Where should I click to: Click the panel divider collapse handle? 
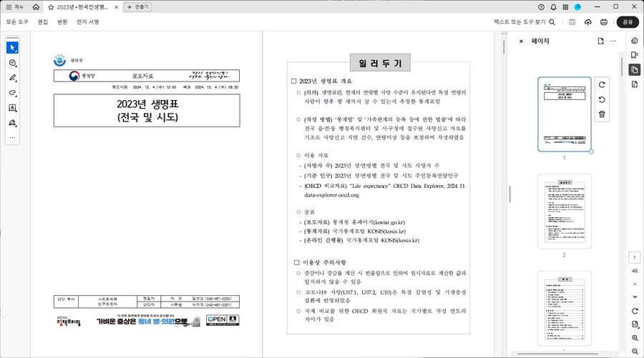[x=509, y=194]
